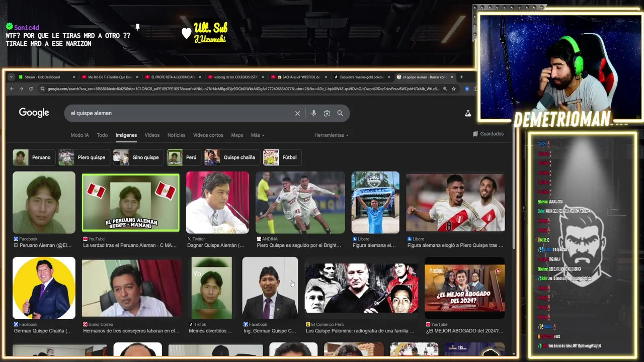644x362 pixels.
Task: Search by image with Lens icon
Action: (327, 113)
